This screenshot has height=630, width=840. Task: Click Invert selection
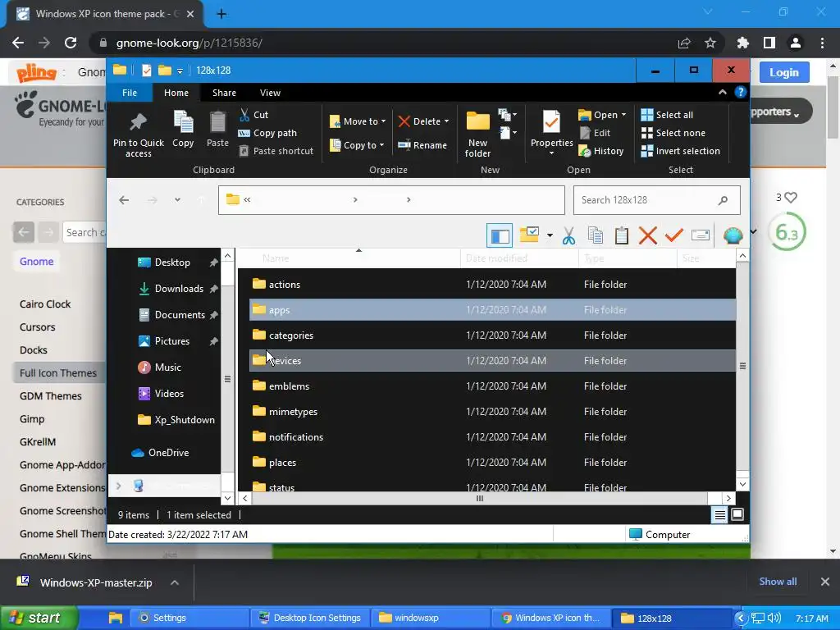(x=680, y=151)
